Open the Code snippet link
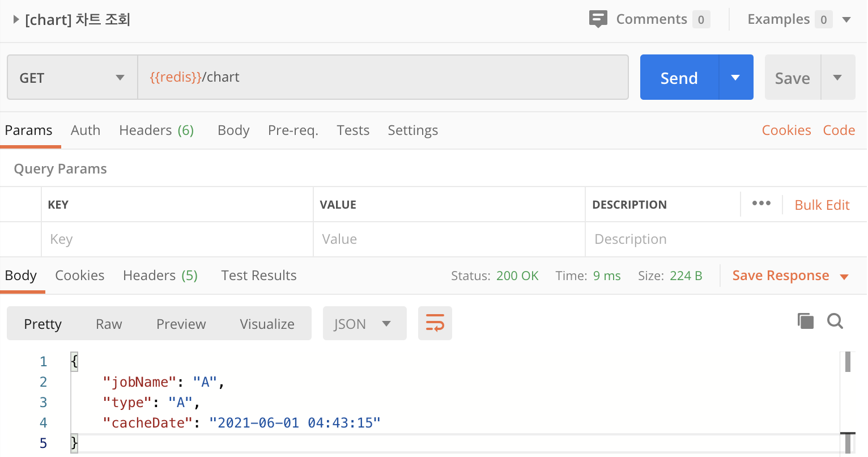Image resolution: width=868 pixels, height=457 pixels. [839, 130]
